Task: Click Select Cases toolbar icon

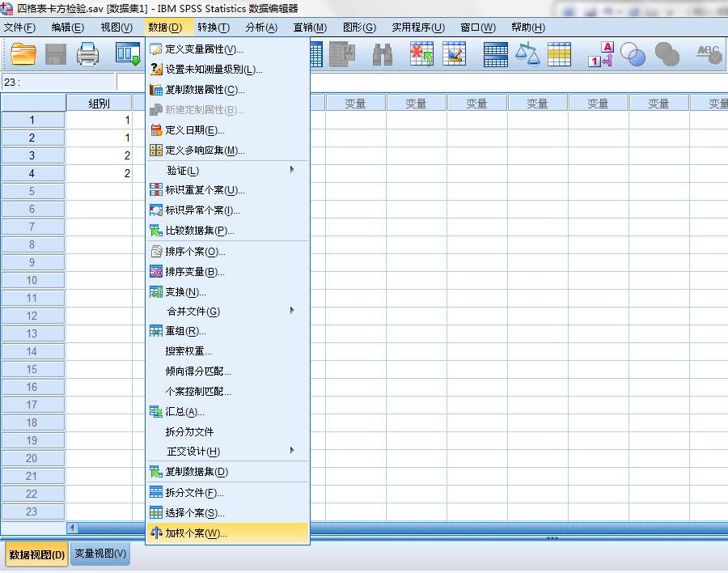Action: point(560,54)
